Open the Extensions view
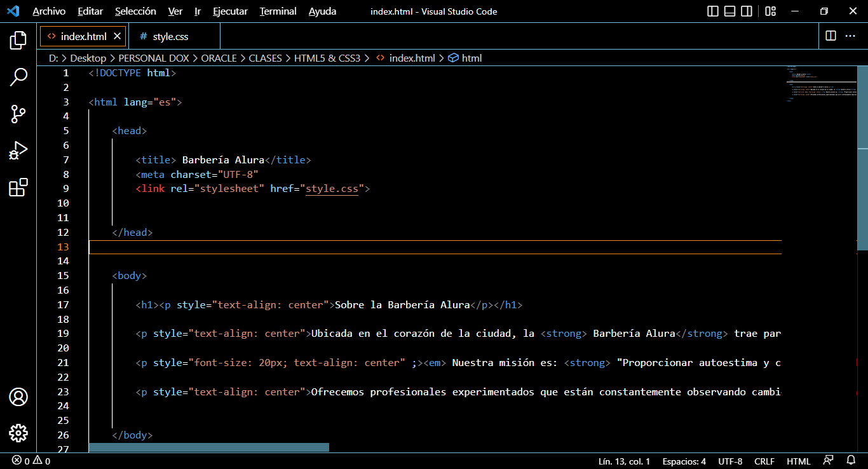The width and height of the screenshot is (868, 469). [x=18, y=187]
